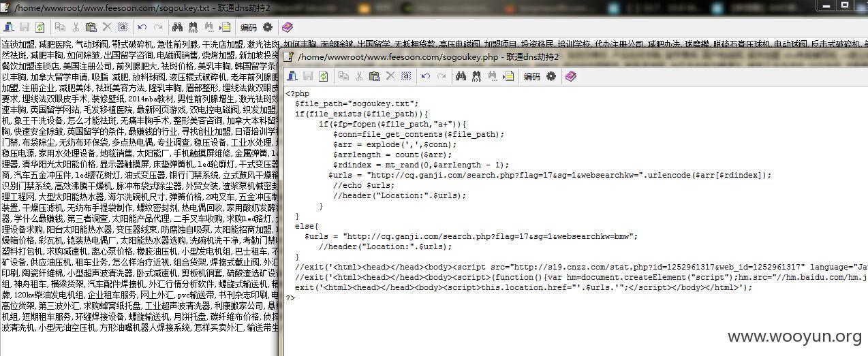The width and height of the screenshot is (868, 356).
Task: Click Delete (X) in the sogoukey.txt toolbar
Action: click(107, 27)
